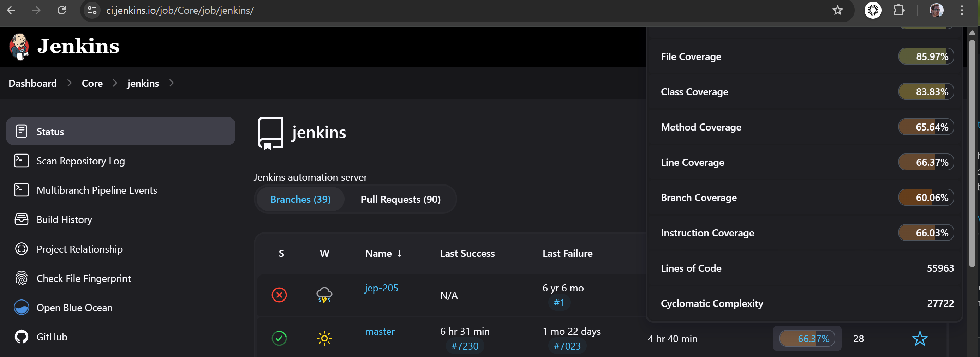Screen dimensions: 980x357
Task: Open Project Relationship page
Action: [x=79, y=249]
